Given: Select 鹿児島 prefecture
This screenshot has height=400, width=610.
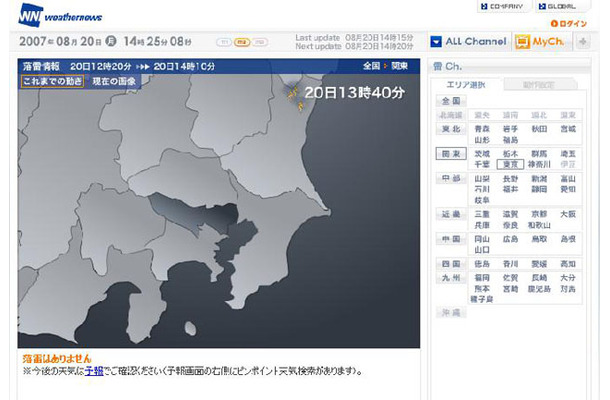Looking at the screenshot, I should (x=539, y=289).
